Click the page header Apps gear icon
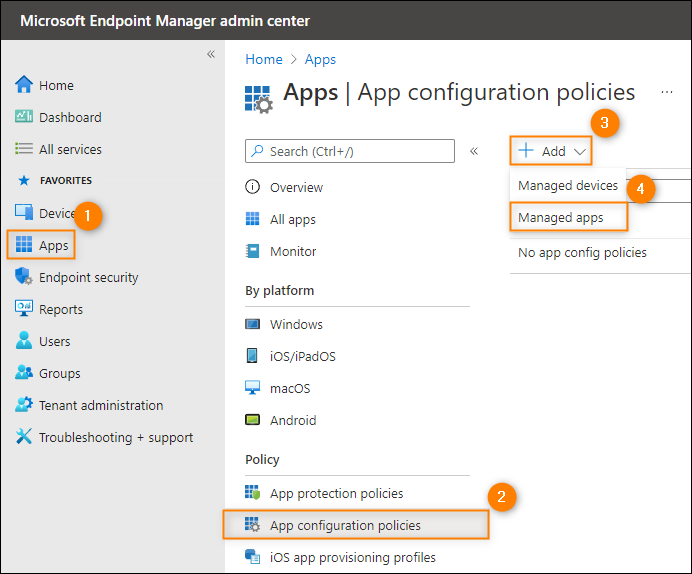Viewport: 692px width, 574px height. [x=259, y=100]
